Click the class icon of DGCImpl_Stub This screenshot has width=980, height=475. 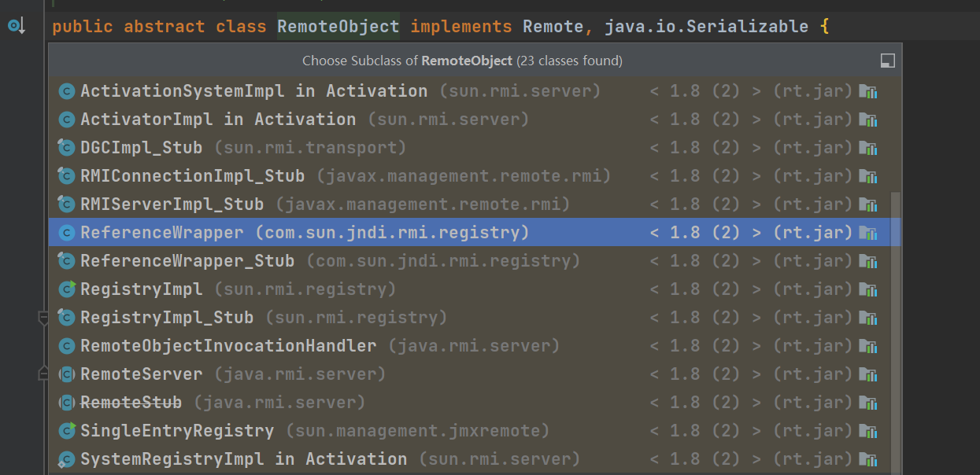(x=66, y=148)
